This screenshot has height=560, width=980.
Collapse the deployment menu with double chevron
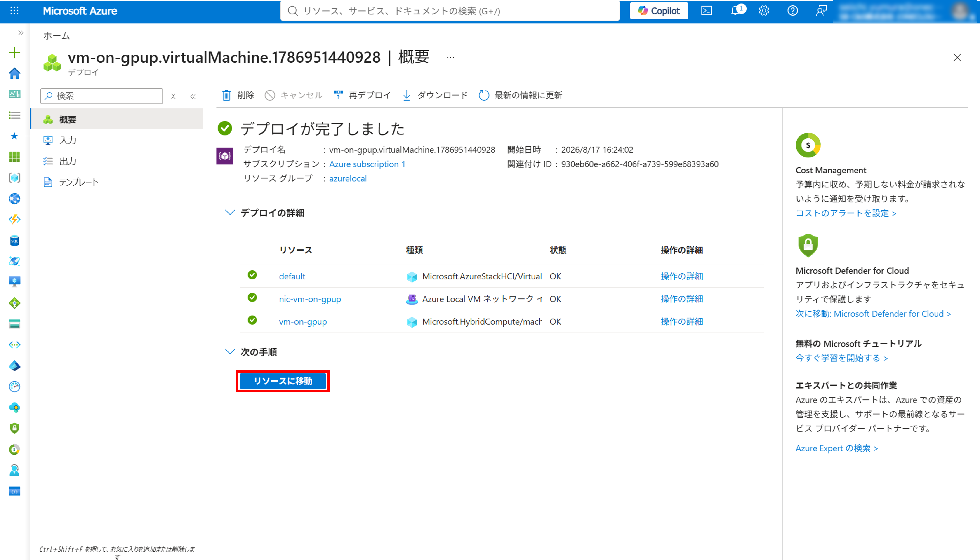(193, 96)
